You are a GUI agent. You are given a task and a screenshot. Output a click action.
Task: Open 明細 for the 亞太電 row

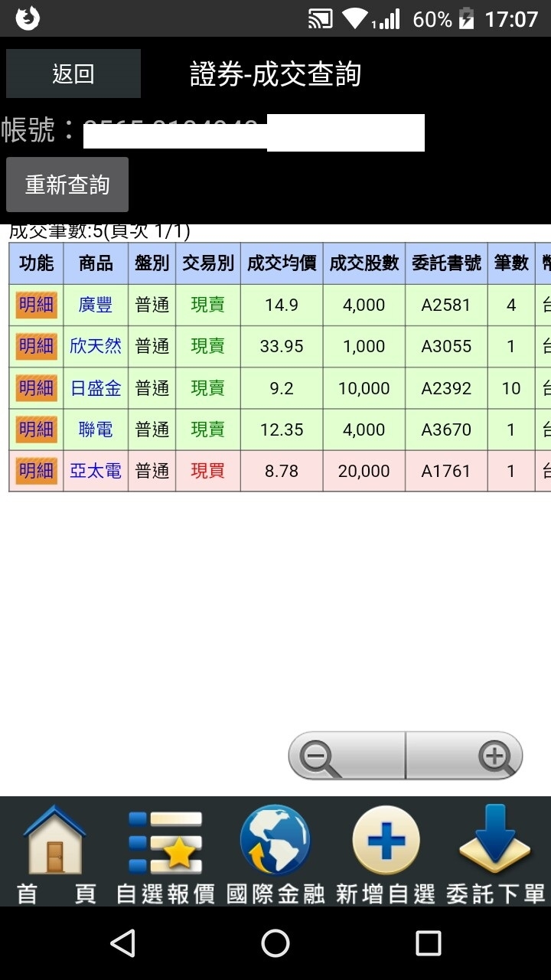(x=36, y=470)
